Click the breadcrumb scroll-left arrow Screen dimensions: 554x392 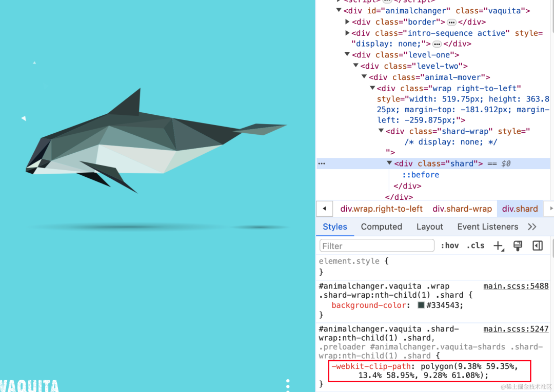pos(324,209)
